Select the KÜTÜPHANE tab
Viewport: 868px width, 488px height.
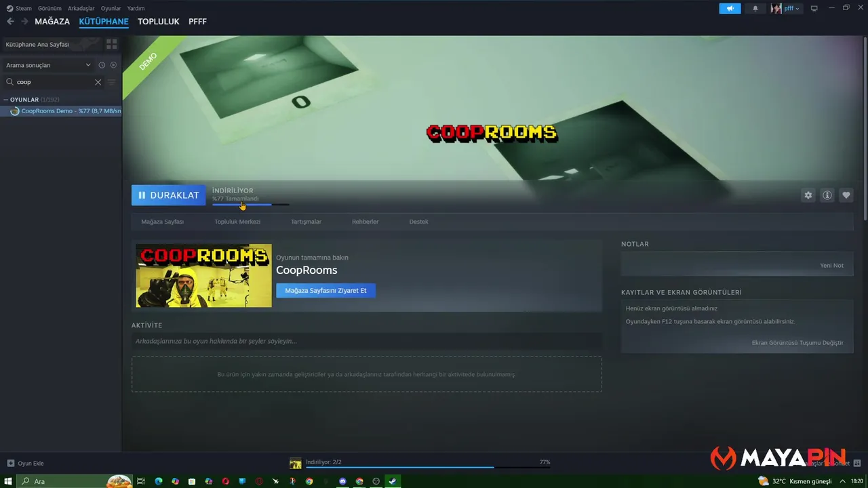[x=104, y=22]
